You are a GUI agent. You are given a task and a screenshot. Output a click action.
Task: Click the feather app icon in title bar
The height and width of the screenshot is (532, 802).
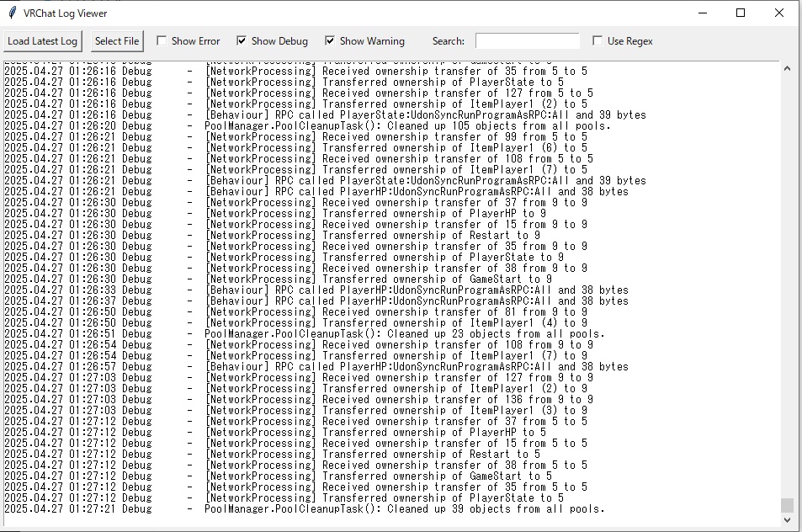point(10,13)
